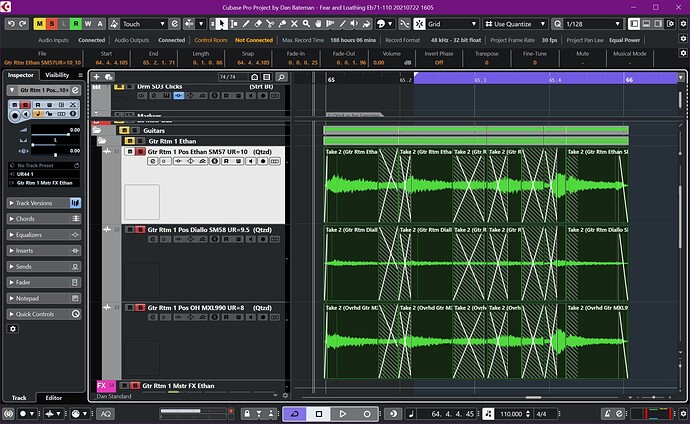Select the Draw pencil tool

click(x=246, y=24)
